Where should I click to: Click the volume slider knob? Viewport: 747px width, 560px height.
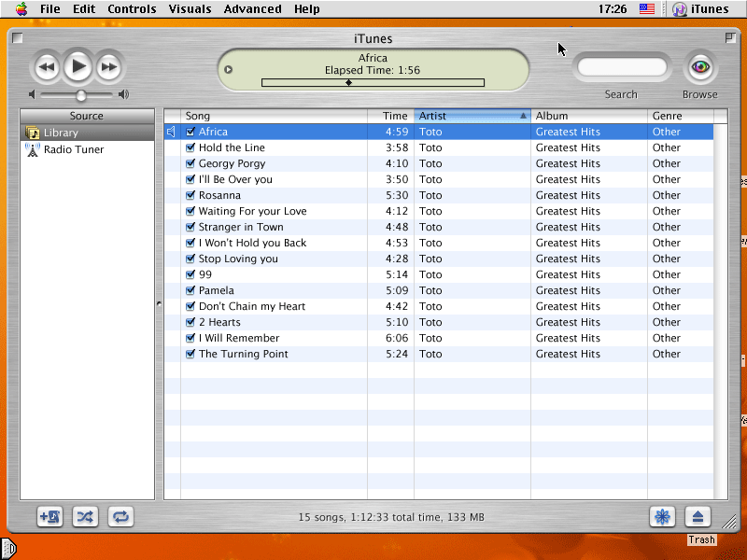pos(81,95)
